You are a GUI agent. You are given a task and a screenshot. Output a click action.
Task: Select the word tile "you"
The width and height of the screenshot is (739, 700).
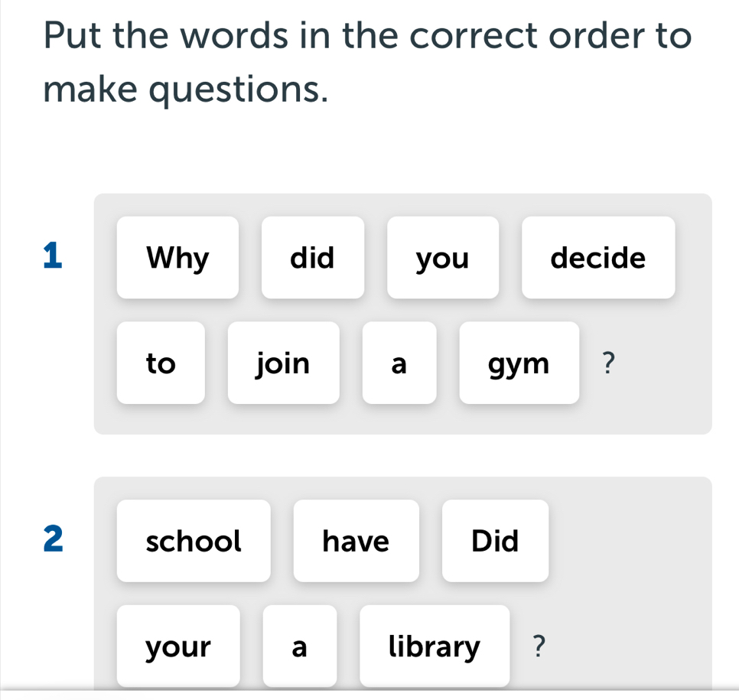click(442, 258)
